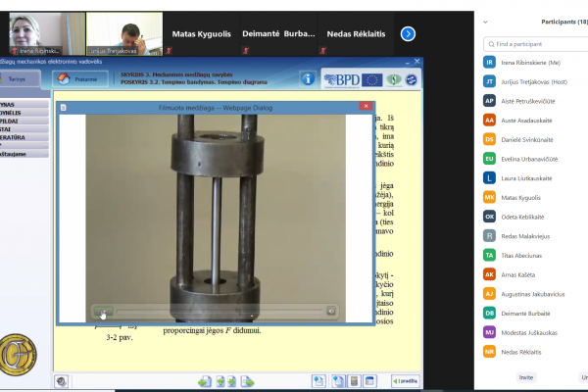Close the electronic textbook window with the X
The width and height of the screenshot is (588, 392).
tap(416, 61)
